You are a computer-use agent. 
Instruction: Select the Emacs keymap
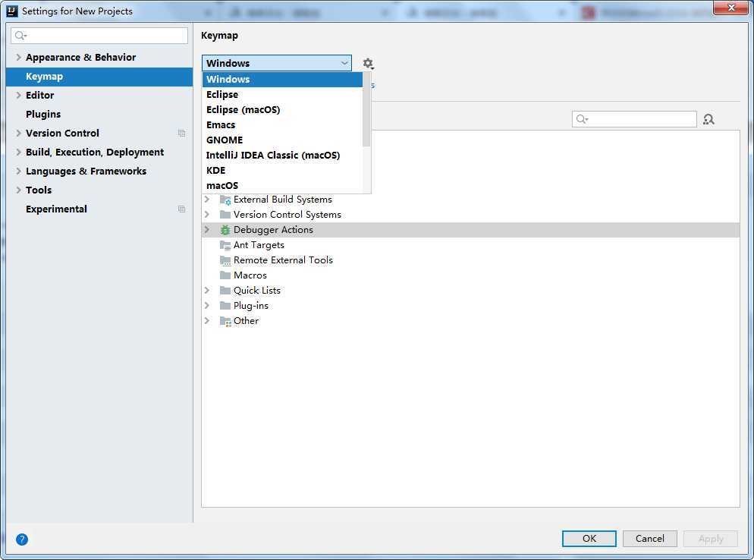click(282, 125)
